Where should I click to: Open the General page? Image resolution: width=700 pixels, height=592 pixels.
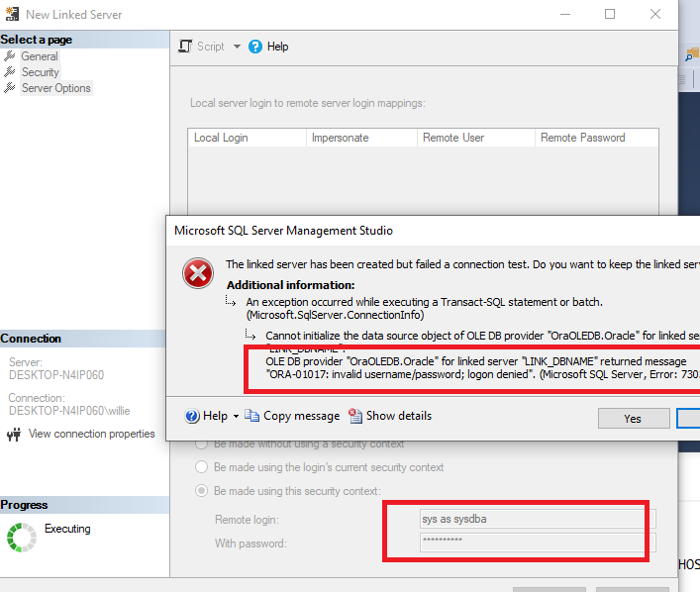tap(40, 56)
